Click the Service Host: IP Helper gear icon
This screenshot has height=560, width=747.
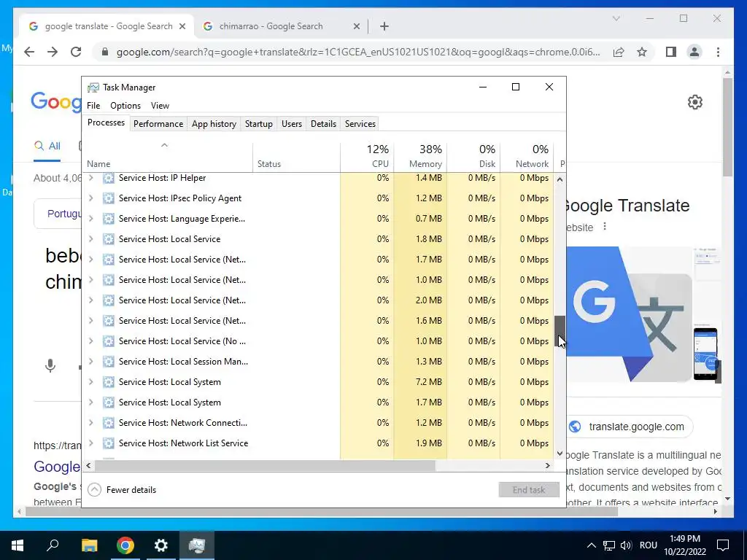coord(109,178)
